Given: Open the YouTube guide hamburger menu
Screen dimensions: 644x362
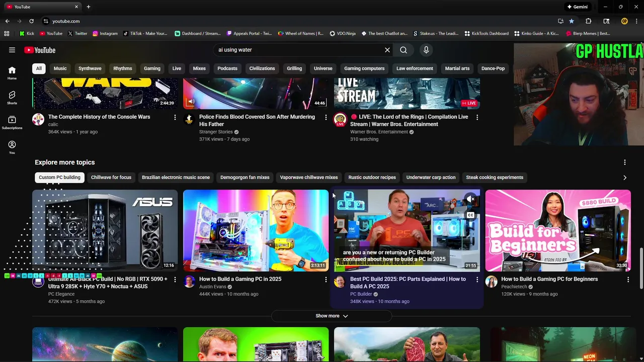Looking at the screenshot, I should pyautogui.click(x=12, y=50).
